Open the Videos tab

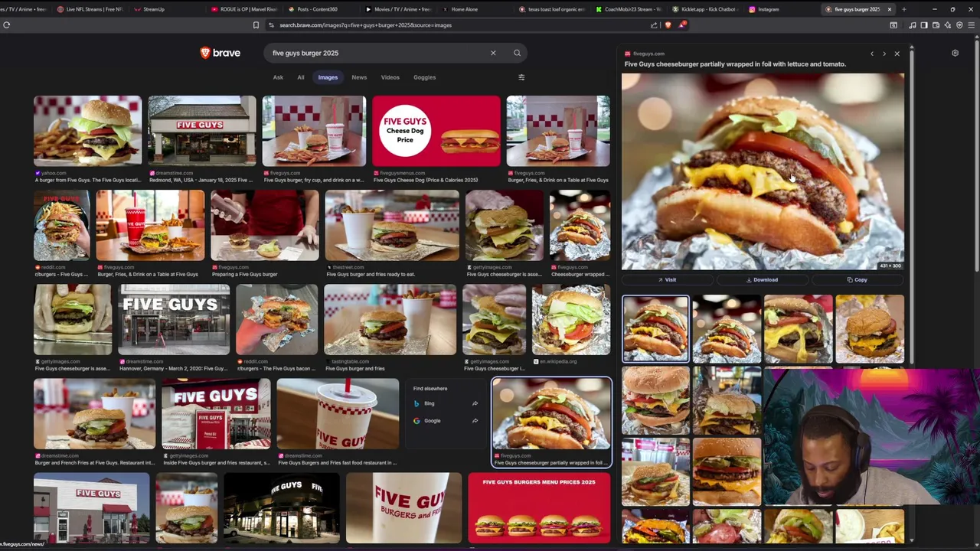[390, 77]
